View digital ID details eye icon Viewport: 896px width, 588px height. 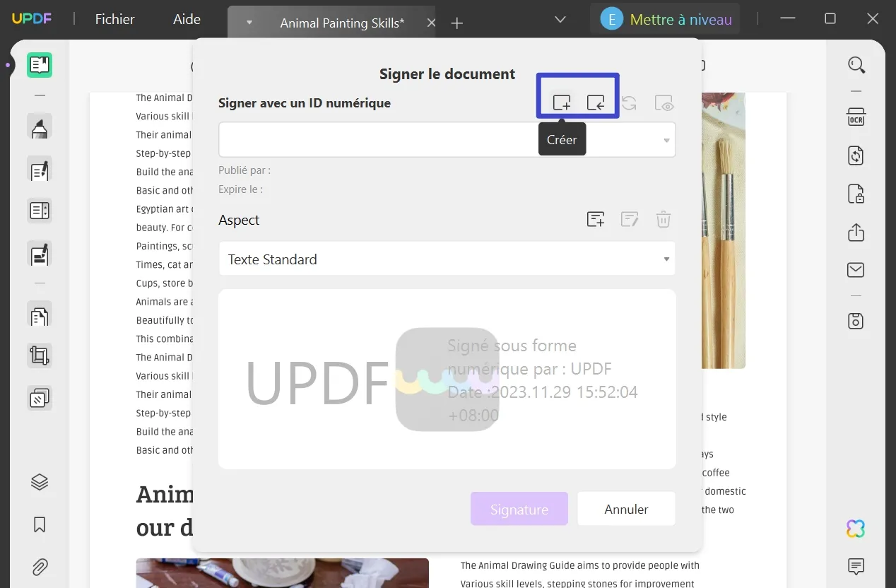pyautogui.click(x=664, y=103)
